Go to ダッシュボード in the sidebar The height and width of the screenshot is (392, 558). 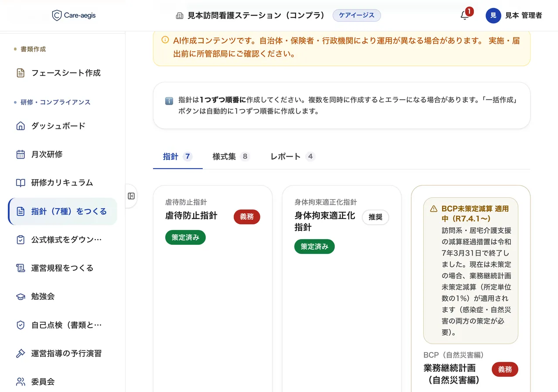coord(62,126)
